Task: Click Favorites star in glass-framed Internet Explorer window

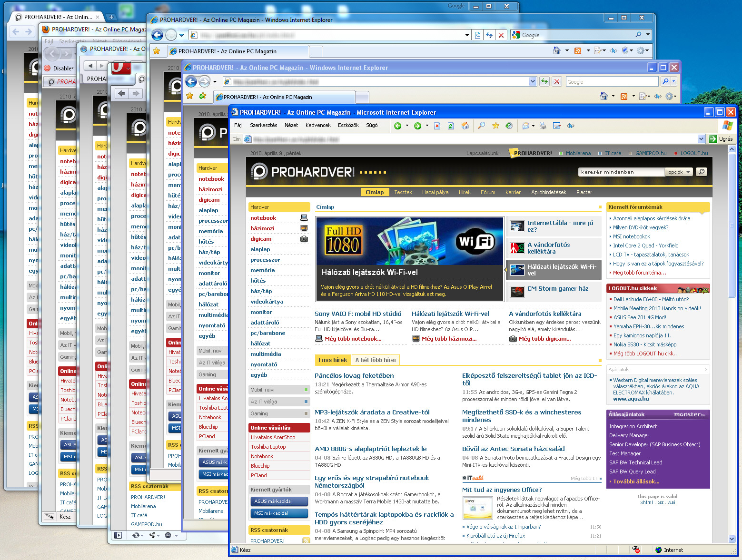Action: 156,50
